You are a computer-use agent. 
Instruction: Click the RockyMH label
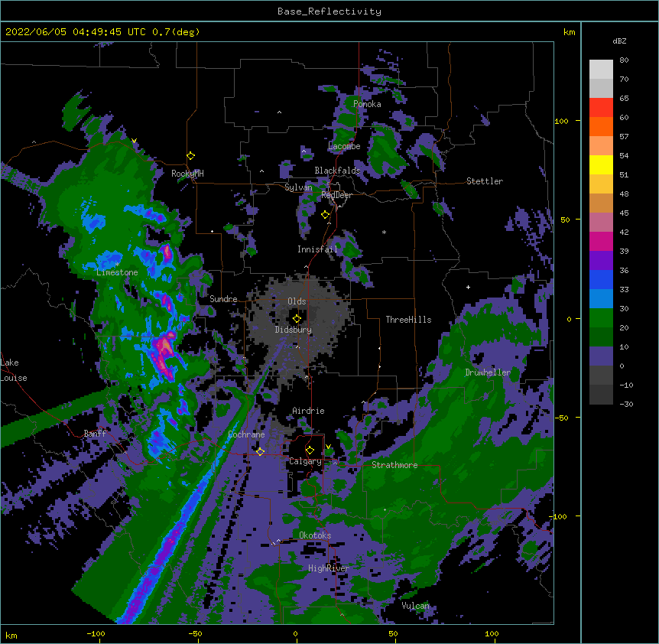click(x=187, y=174)
